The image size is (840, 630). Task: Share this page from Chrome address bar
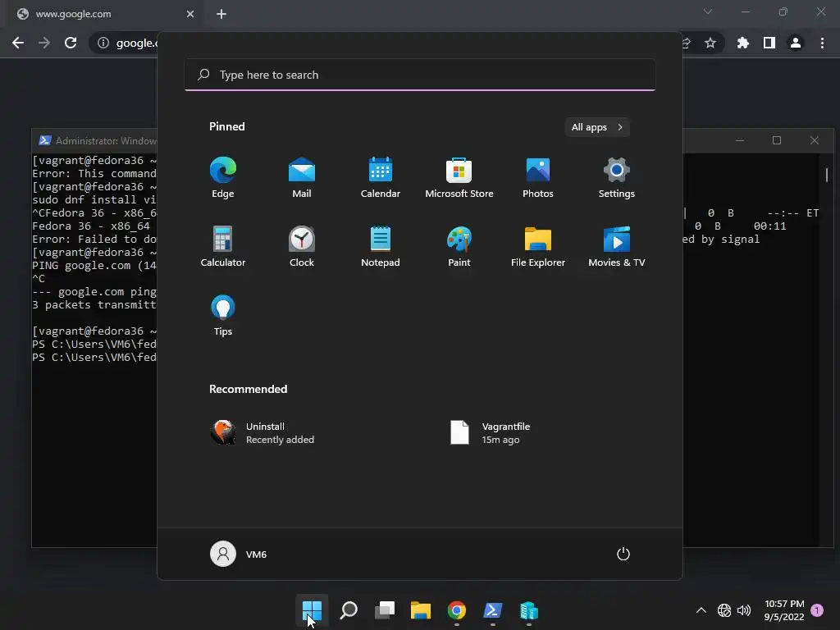pos(687,43)
